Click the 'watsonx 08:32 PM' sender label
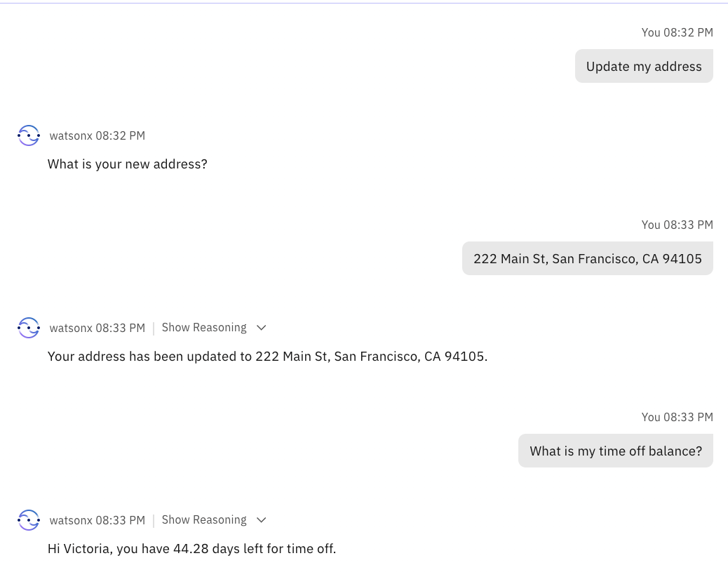This screenshot has width=728, height=584. pos(97,135)
